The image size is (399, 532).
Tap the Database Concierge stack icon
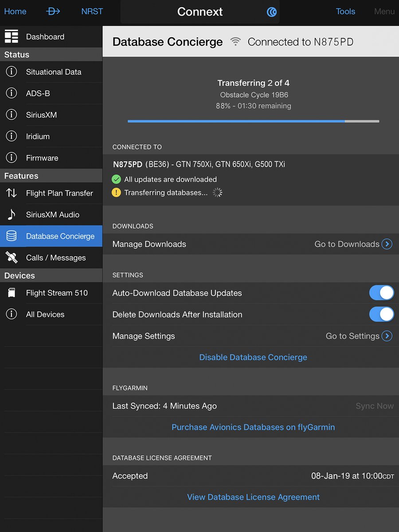click(x=12, y=236)
